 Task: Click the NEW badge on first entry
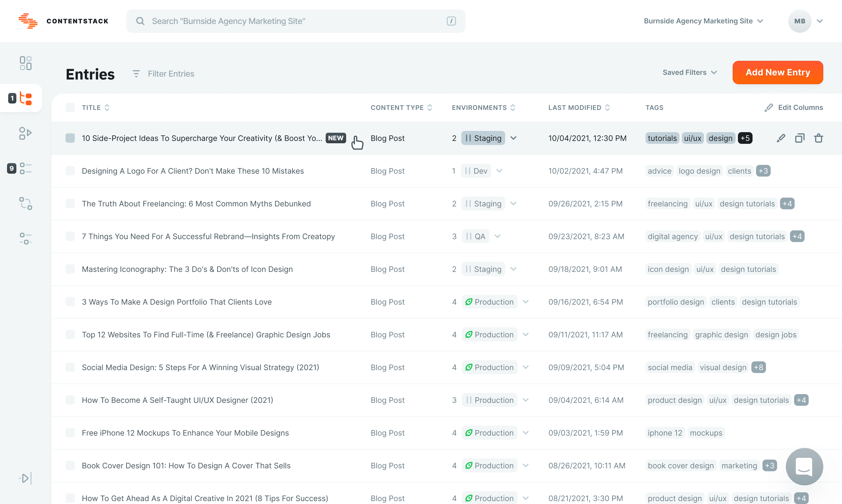[336, 138]
